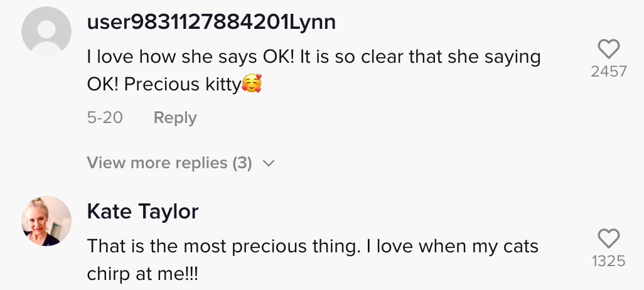Click the 2457 like count
The height and width of the screenshot is (290, 644).
(x=608, y=72)
